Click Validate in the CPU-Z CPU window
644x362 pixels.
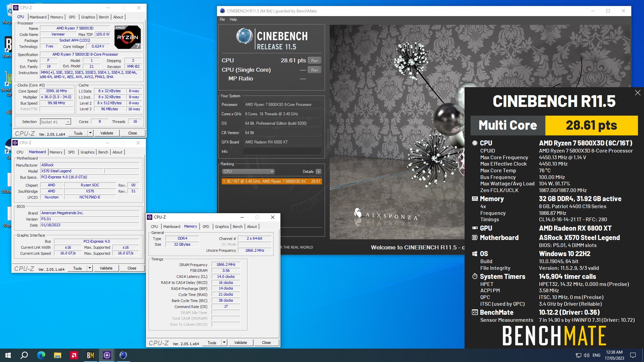[107, 133]
